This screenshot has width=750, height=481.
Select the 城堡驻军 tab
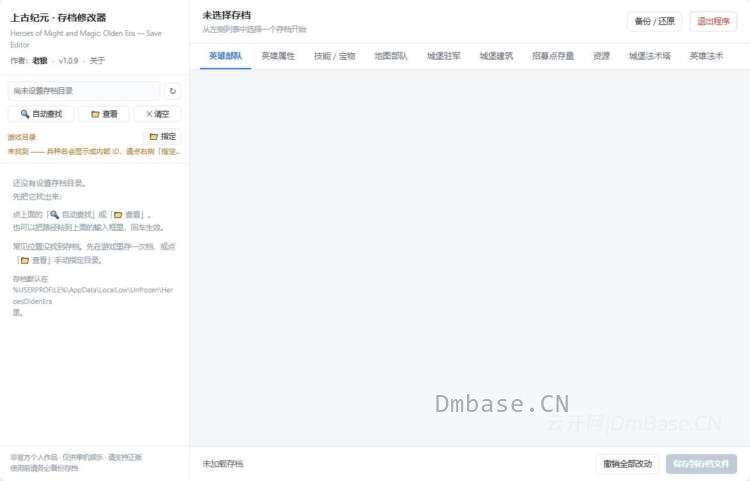(x=443, y=56)
